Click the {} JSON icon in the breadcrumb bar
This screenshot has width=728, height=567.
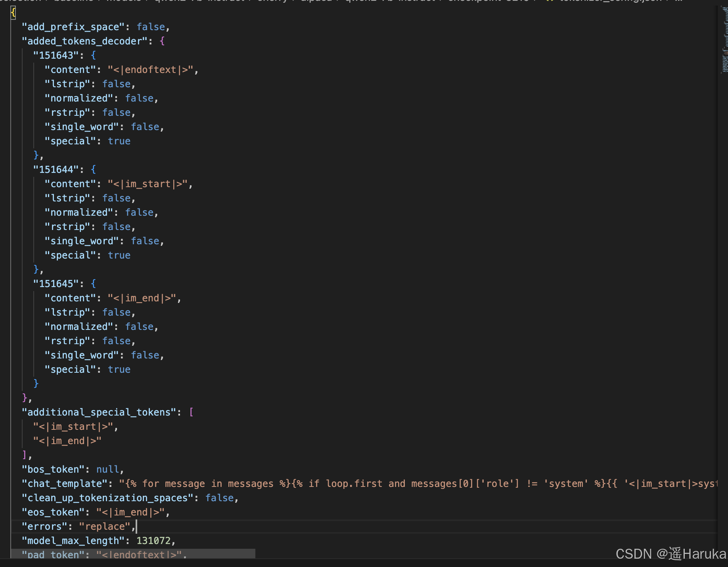(550, 2)
